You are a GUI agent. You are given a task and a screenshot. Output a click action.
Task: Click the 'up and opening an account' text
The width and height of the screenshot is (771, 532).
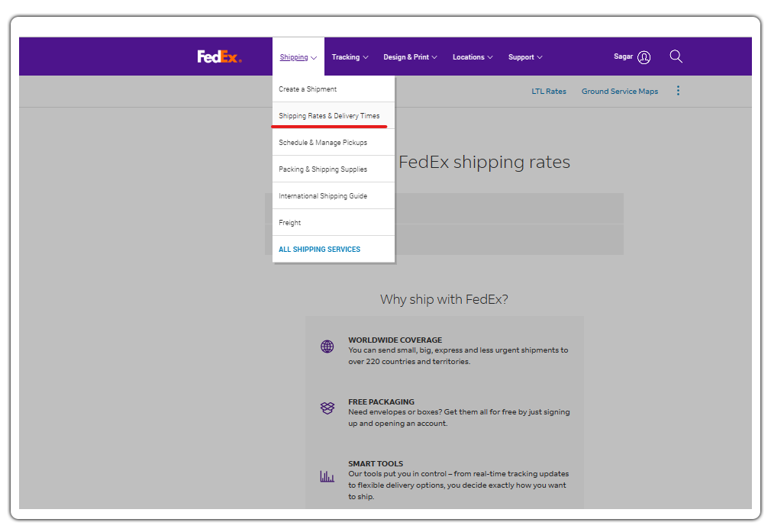[x=398, y=424]
